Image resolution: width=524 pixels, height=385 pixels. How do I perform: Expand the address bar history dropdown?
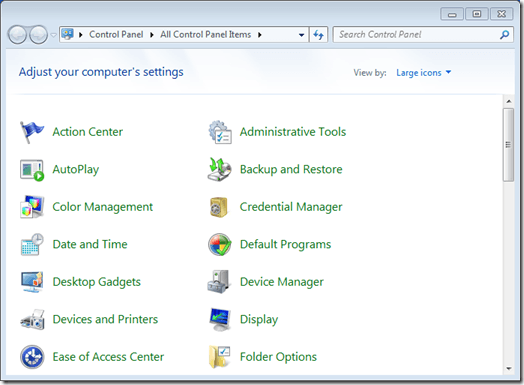click(301, 35)
